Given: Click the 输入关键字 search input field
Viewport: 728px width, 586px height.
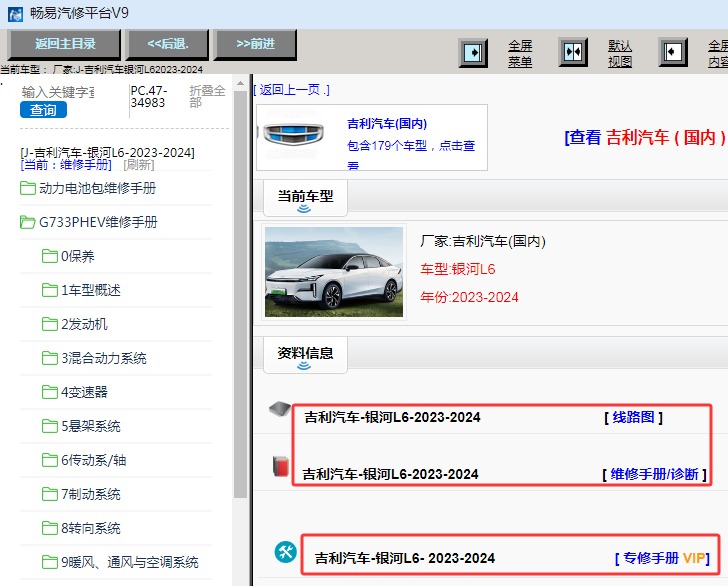Looking at the screenshot, I should 58,92.
